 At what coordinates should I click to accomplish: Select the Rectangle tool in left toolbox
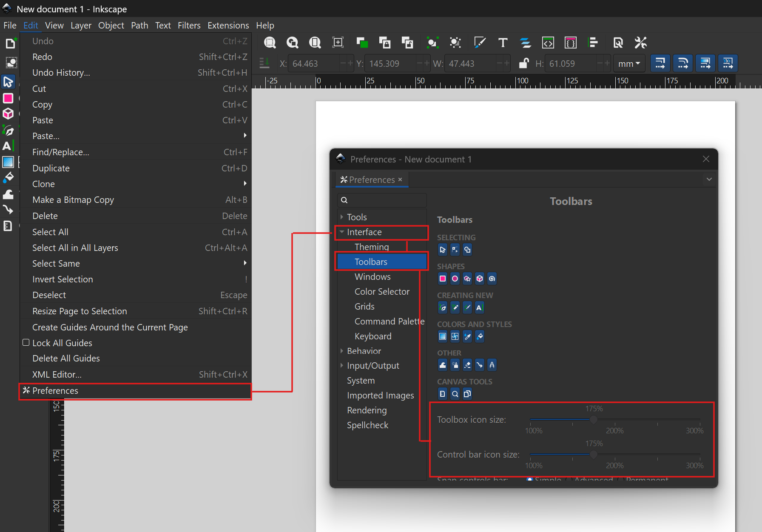click(x=8, y=98)
